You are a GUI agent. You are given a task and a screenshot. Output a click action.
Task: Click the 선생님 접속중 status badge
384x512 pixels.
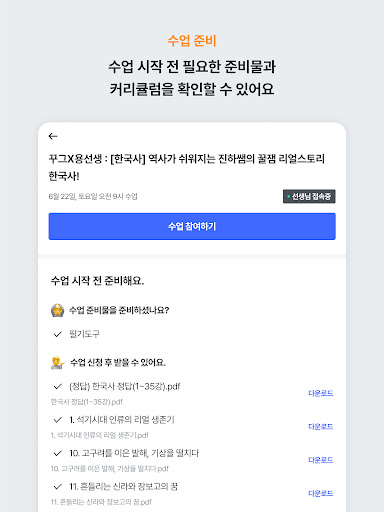[x=309, y=196]
